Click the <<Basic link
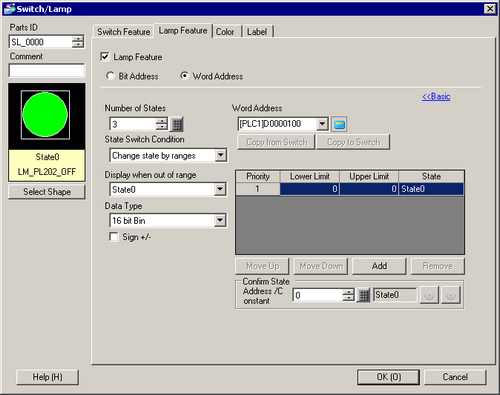Image resolution: width=500 pixels, height=395 pixels. [x=436, y=97]
